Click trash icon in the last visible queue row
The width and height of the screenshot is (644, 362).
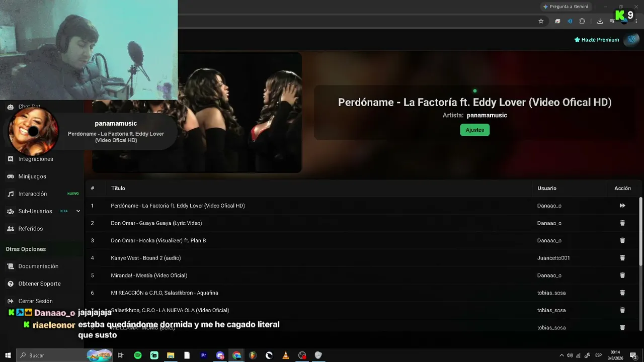pos(622,327)
